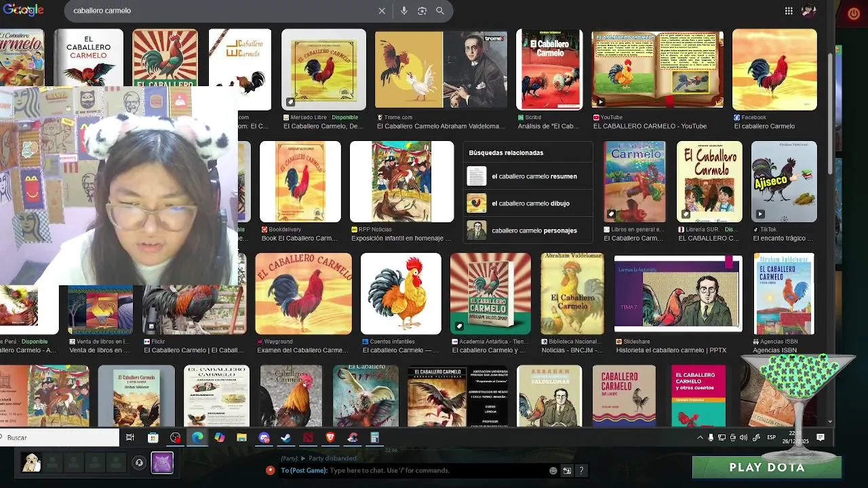The image size is (868, 488).
Task: Open Mercado Libre 'El Caballero Carmelo' image
Action: [x=323, y=69]
